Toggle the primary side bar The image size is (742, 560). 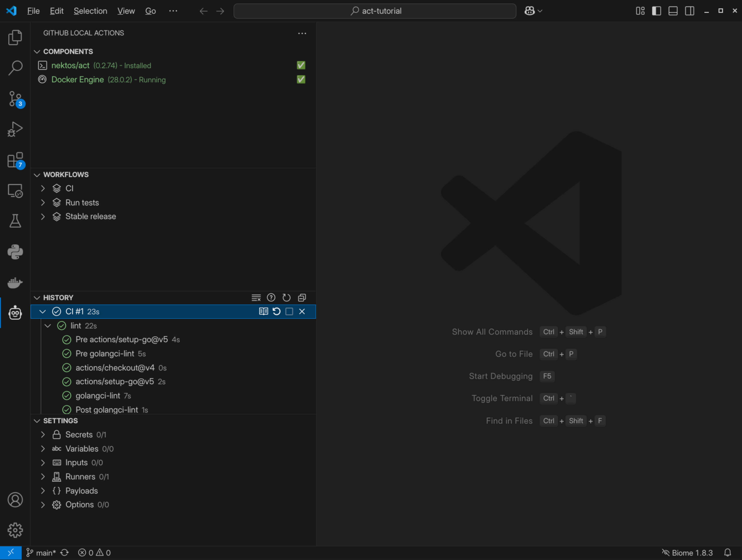[656, 11]
